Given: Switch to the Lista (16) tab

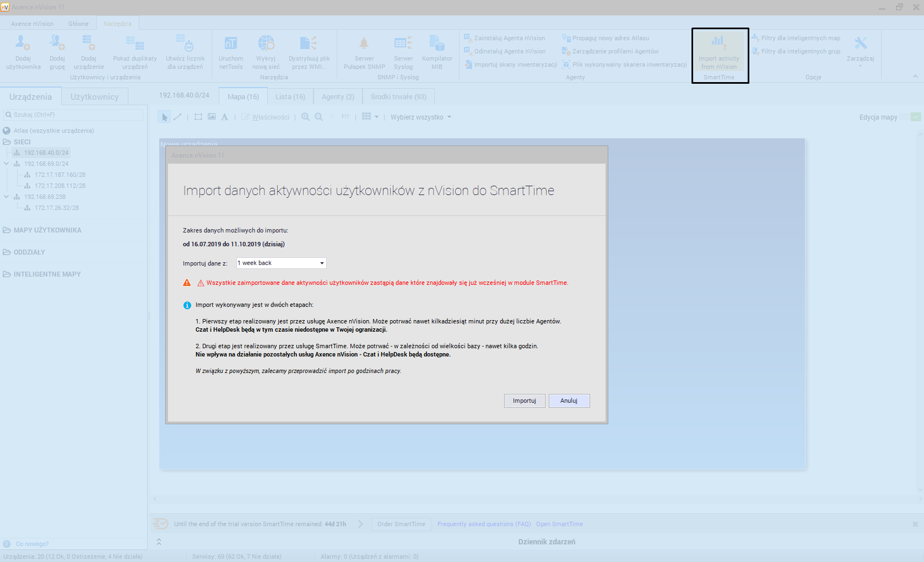Looking at the screenshot, I should point(290,97).
